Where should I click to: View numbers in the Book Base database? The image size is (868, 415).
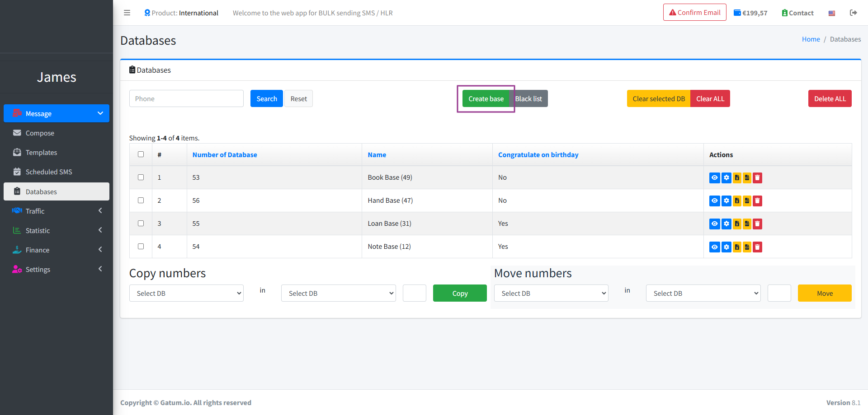click(x=715, y=177)
